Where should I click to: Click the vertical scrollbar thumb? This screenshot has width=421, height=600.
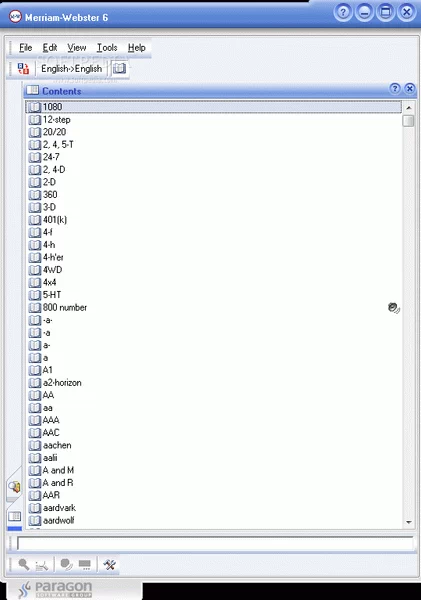tap(409, 121)
